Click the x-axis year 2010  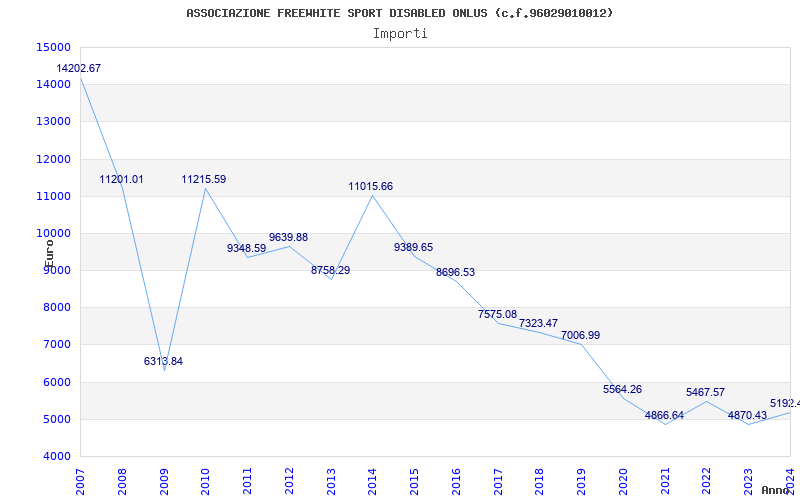coord(206,482)
